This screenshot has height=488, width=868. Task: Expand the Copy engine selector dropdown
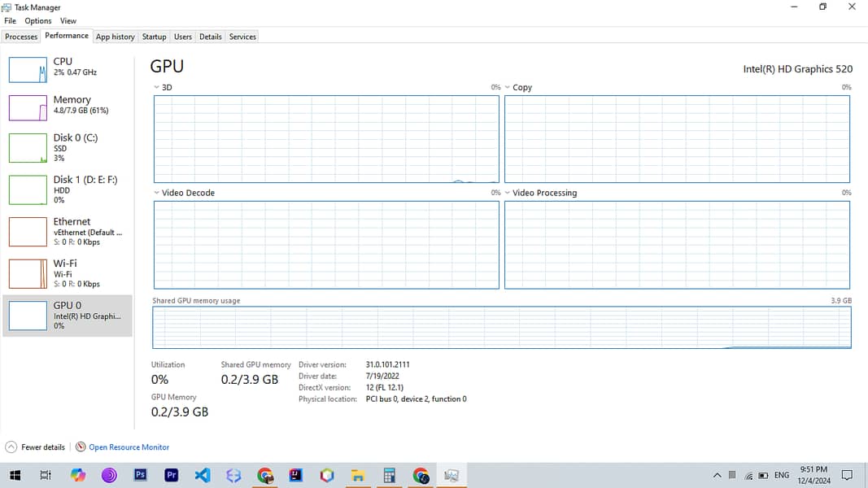coord(508,87)
